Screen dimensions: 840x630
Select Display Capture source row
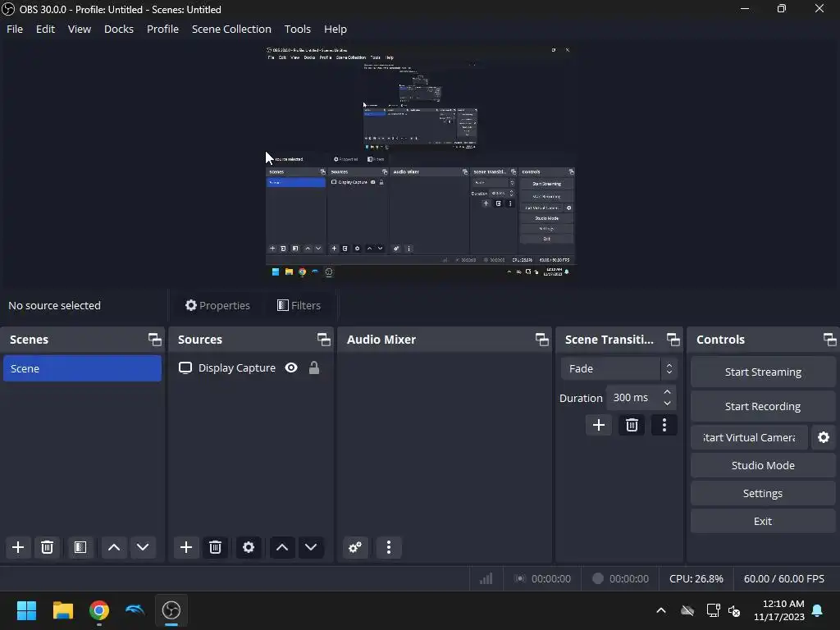click(x=251, y=368)
